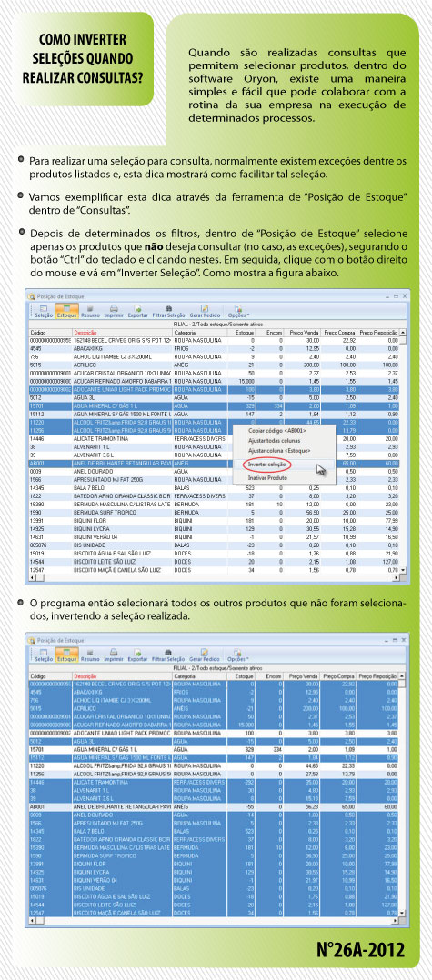432x980 pixels.
Task: Click the Imprimir printer icon in the lower window
Action: (114, 655)
